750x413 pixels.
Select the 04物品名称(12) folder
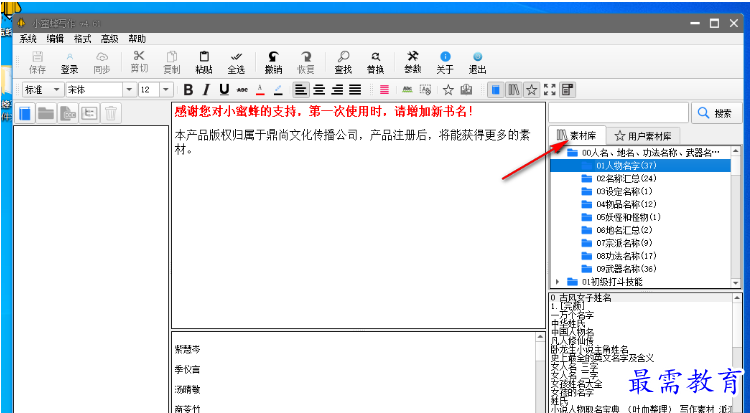click(x=626, y=204)
